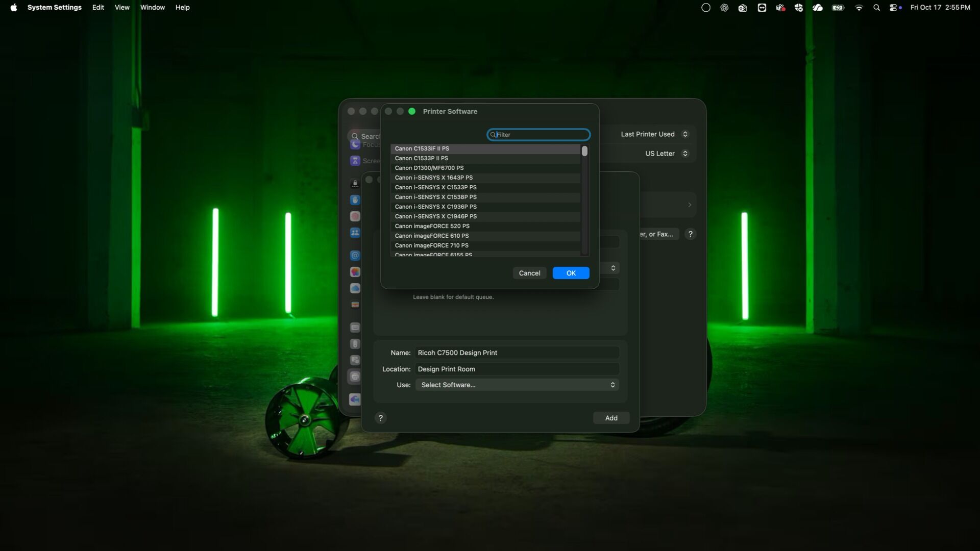Click Wi-Fi icon in menu bar
The image size is (980, 551).
click(x=859, y=8)
